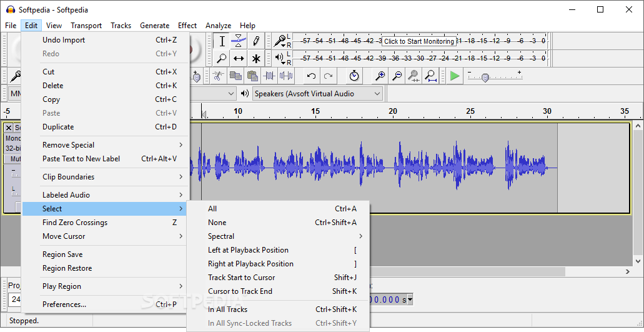
Task: Click speaker icon beside output device dropdown
Action: (x=245, y=93)
